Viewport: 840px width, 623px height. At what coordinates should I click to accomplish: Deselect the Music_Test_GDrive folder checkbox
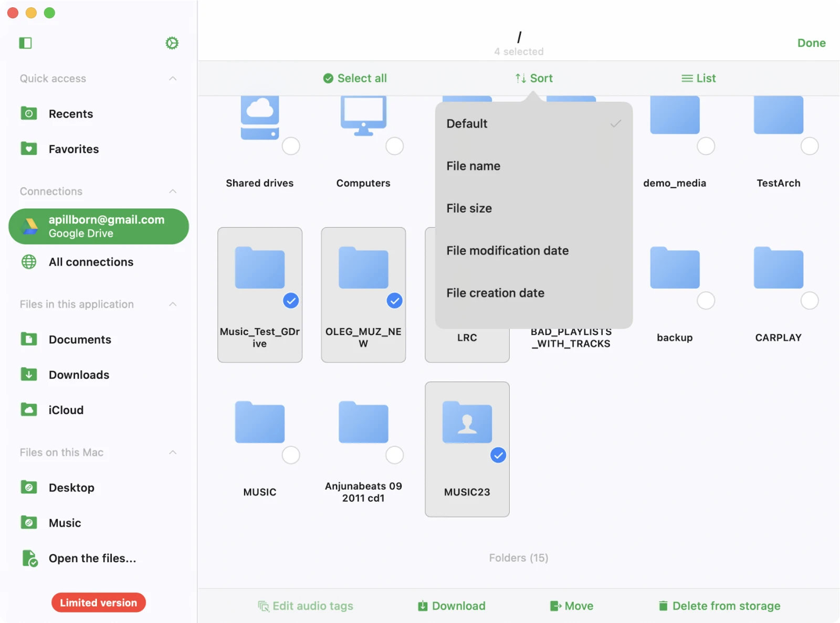click(x=291, y=301)
